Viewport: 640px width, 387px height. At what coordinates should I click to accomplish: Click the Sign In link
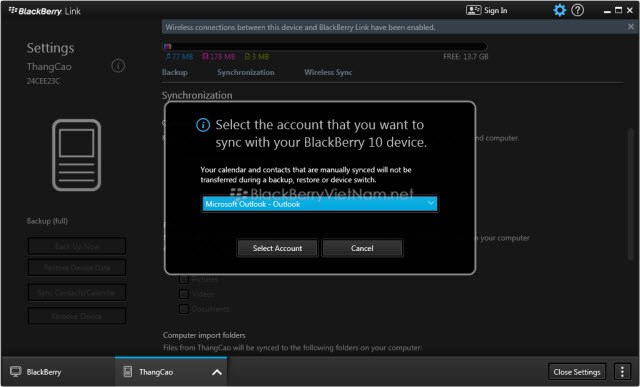[496, 11]
